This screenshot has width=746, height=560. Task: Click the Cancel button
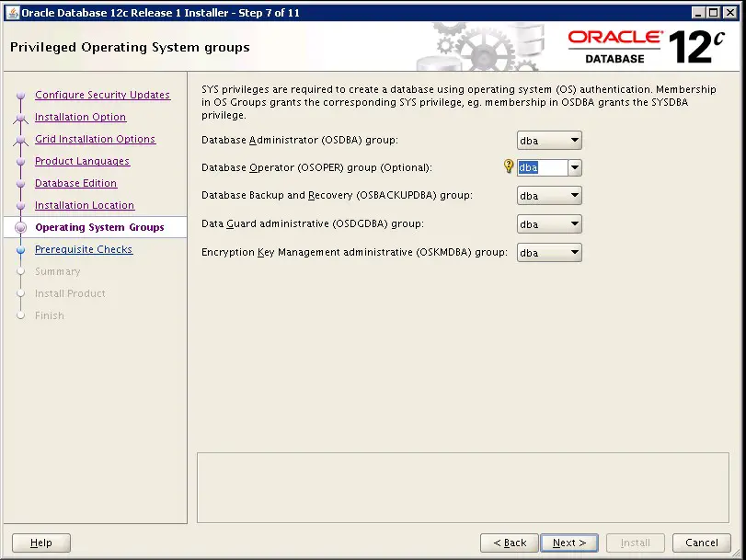click(x=702, y=543)
